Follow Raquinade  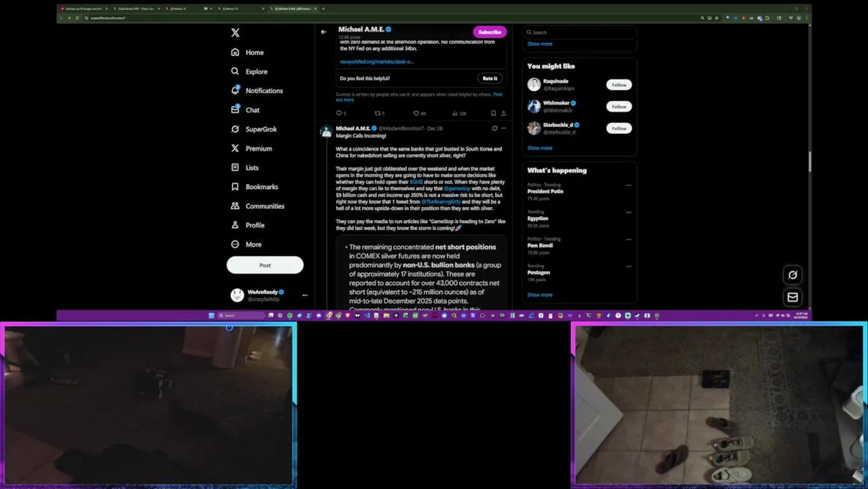(x=619, y=85)
